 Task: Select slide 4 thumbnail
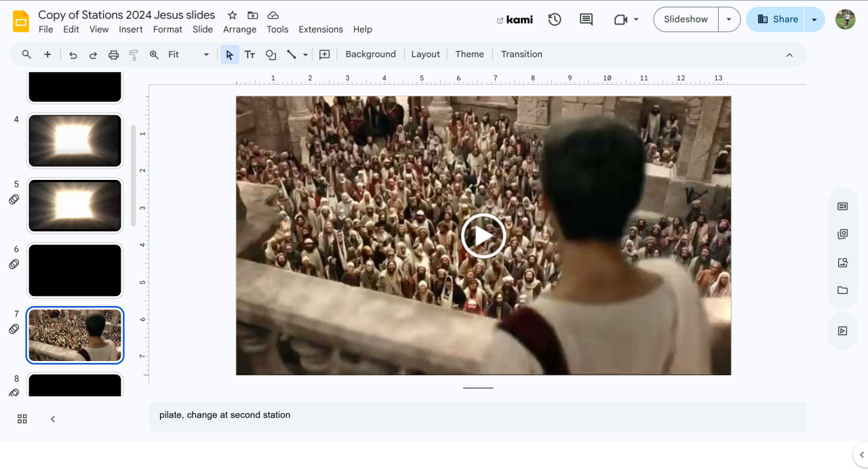tap(75, 140)
